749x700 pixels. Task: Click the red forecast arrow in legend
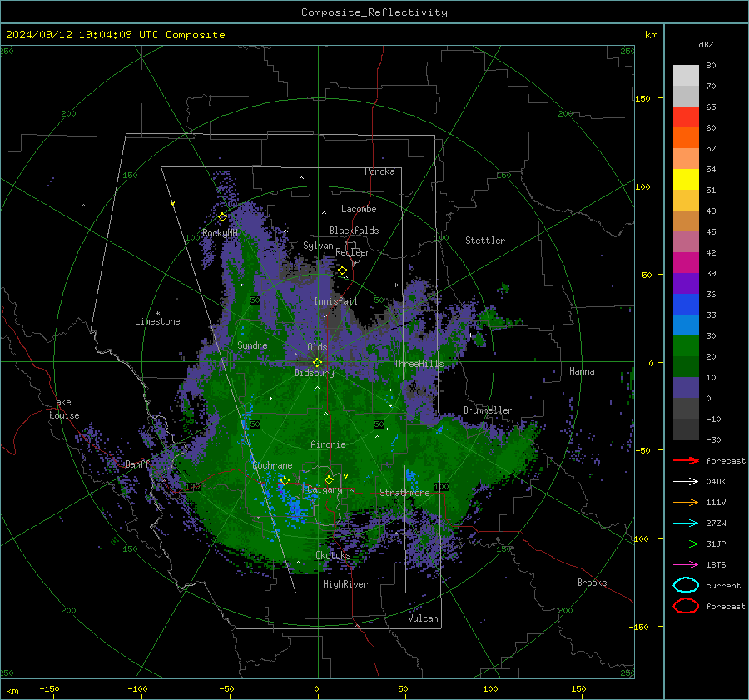click(x=686, y=460)
